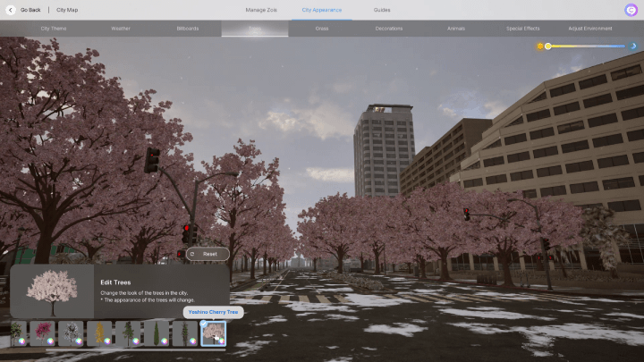The height and width of the screenshot is (362, 644).
Task: Open the Billboards tab
Action: [x=188, y=29]
